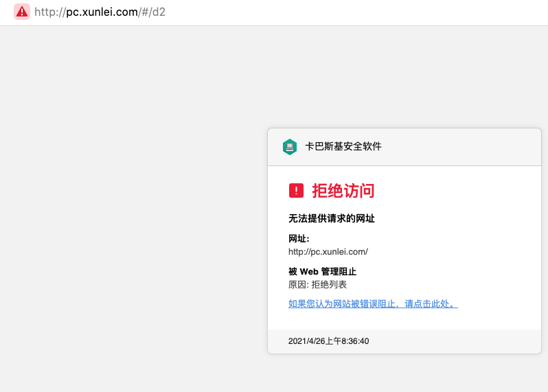Screen dimensions: 548x392
Task: Click the blocked URL http://pc.xunlei.com/ text
Action: [328, 252]
